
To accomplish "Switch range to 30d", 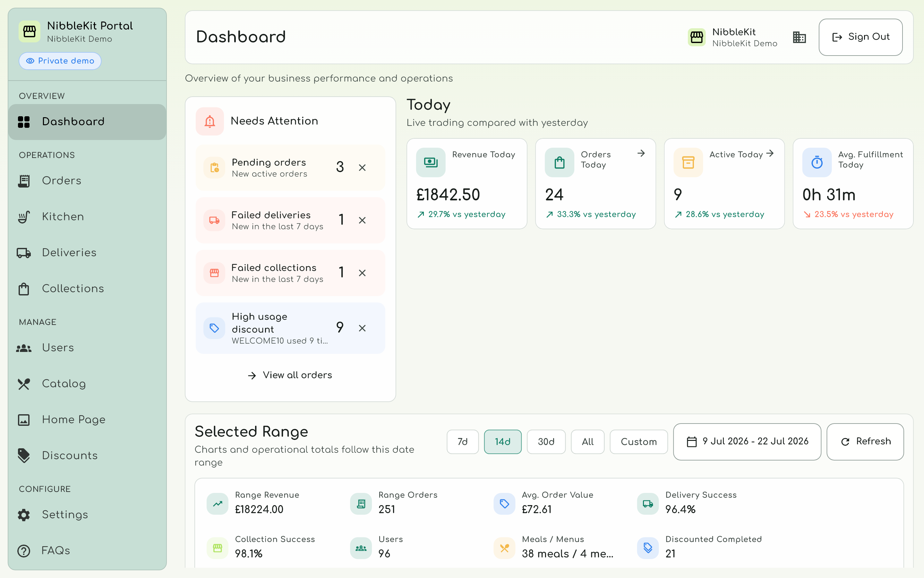I will pyautogui.click(x=546, y=442).
